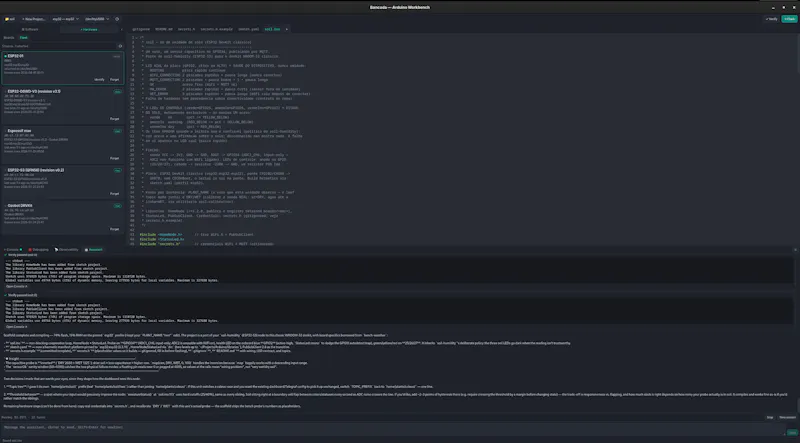Click the status badge on Ozobot DRV8X card
This screenshot has height=443, width=800.
pyautogui.click(x=117, y=206)
